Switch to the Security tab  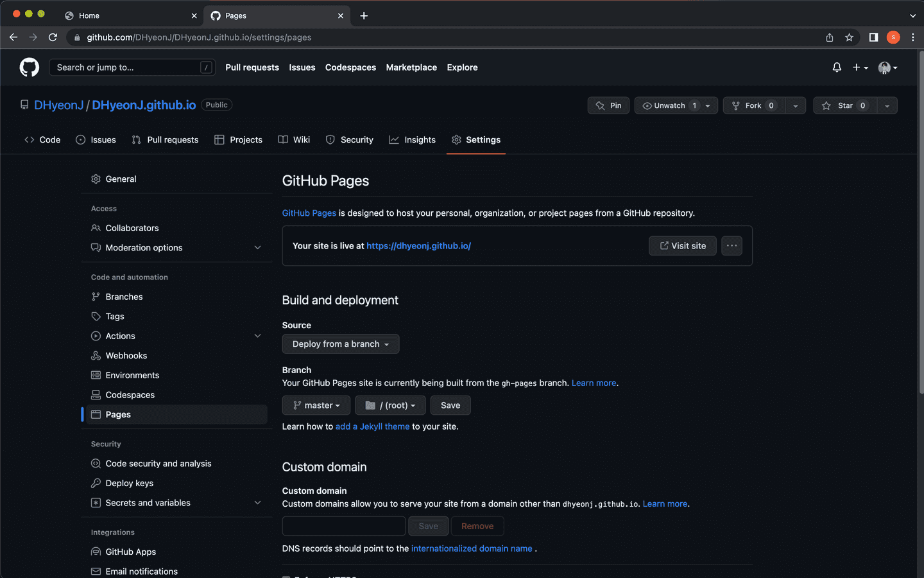pyautogui.click(x=349, y=139)
